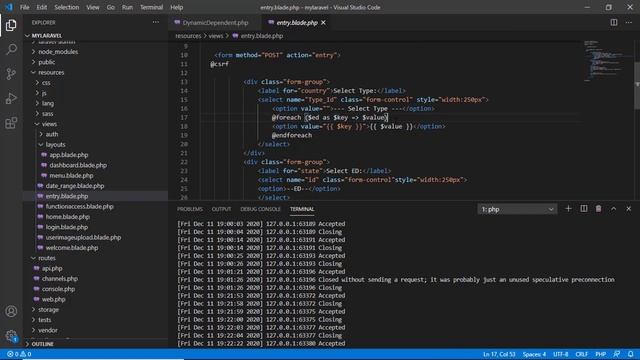
Task: Open app.blade.php file in explorer
Action: click(69, 155)
